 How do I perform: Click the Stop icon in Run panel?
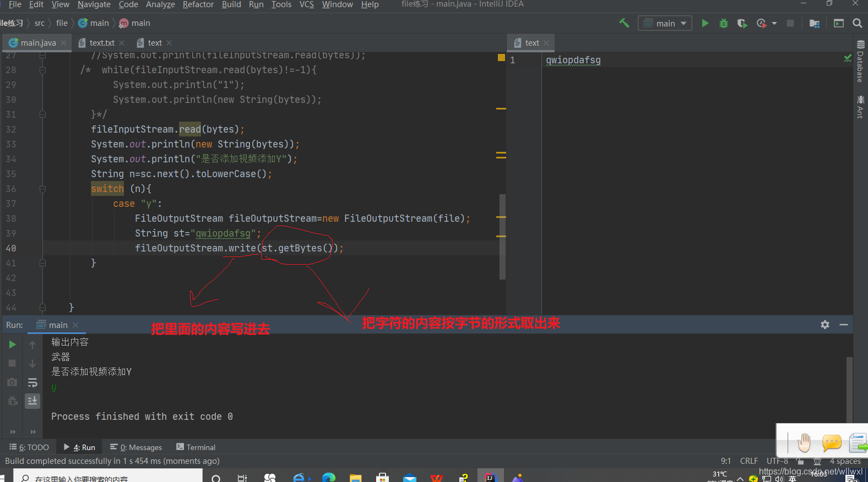coord(12,363)
